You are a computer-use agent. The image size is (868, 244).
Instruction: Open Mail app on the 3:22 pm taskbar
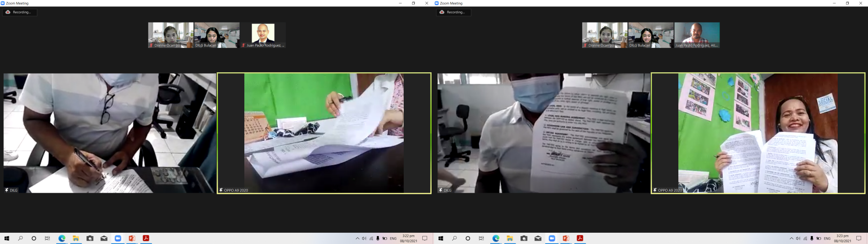(x=104, y=239)
